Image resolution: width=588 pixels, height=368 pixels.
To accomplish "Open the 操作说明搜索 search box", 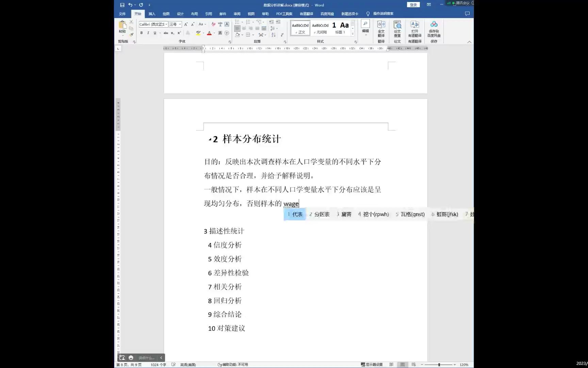I will (383, 14).
